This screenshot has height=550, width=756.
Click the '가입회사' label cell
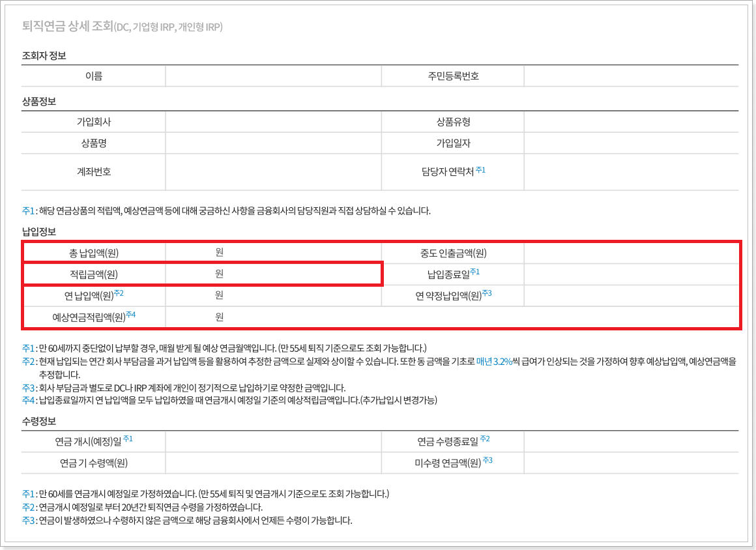[x=94, y=122]
